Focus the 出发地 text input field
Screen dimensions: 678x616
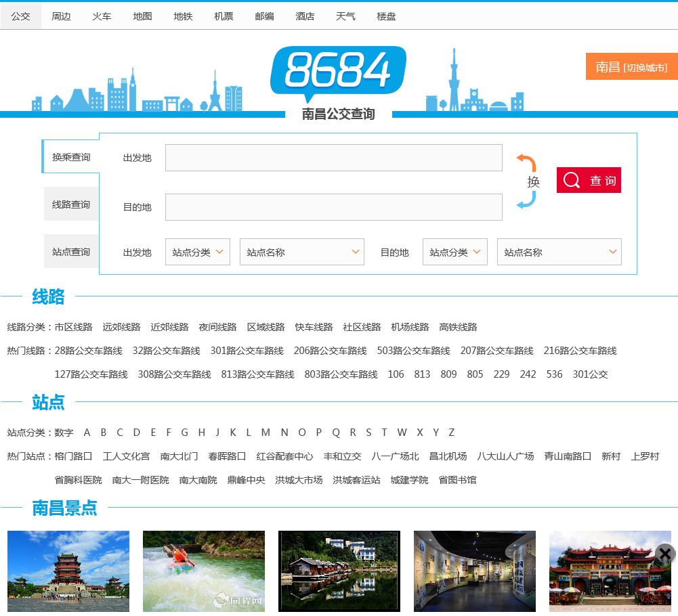(333, 158)
